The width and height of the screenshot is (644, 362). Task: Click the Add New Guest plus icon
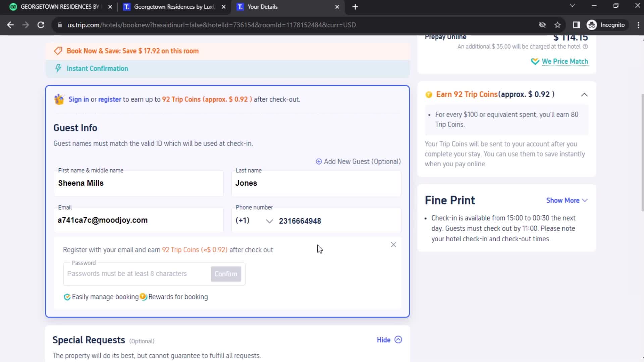coord(318,161)
